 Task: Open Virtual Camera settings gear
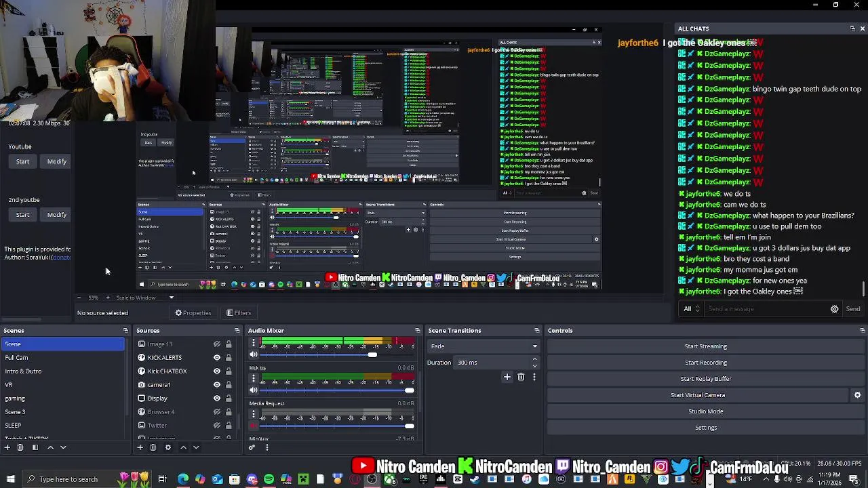click(x=857, y=395)
